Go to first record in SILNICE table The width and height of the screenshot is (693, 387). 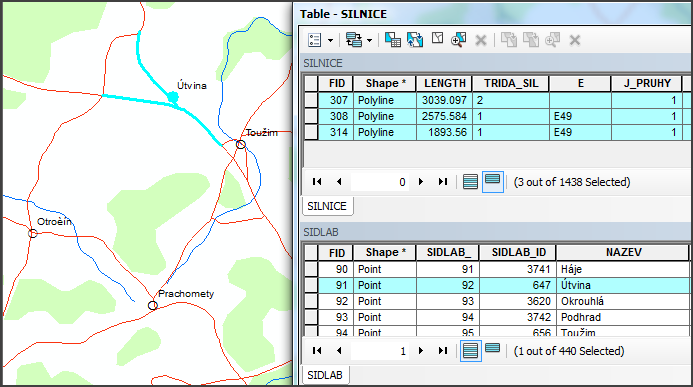tap(317, 182)
